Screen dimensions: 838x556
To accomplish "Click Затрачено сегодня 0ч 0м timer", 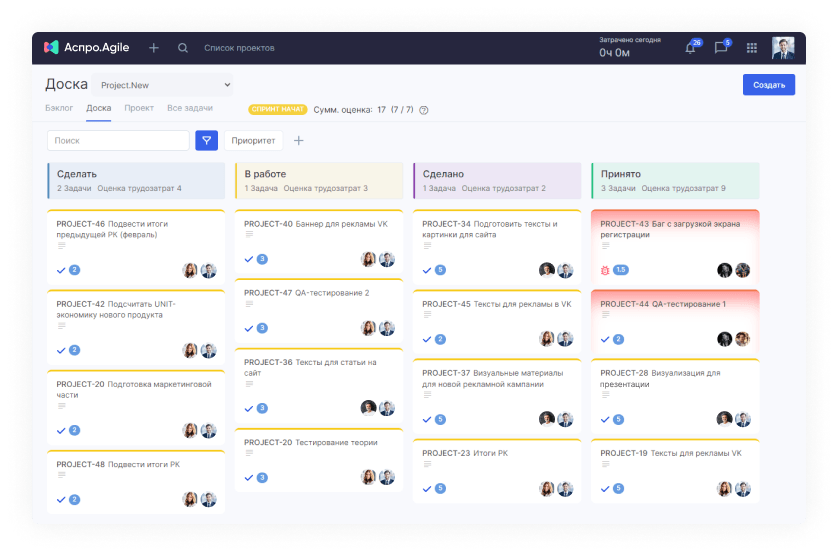I will [630, 48].
